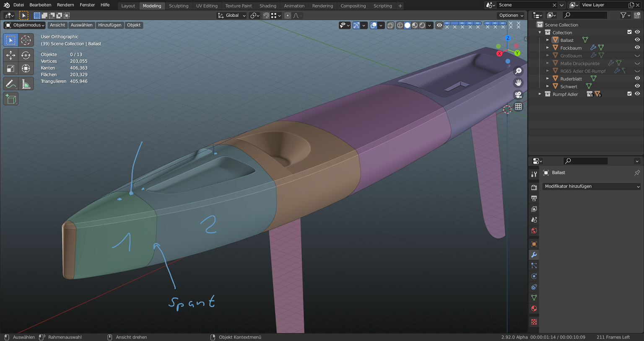
Task: Open the Rendern menu
Action: click(65, 5)
